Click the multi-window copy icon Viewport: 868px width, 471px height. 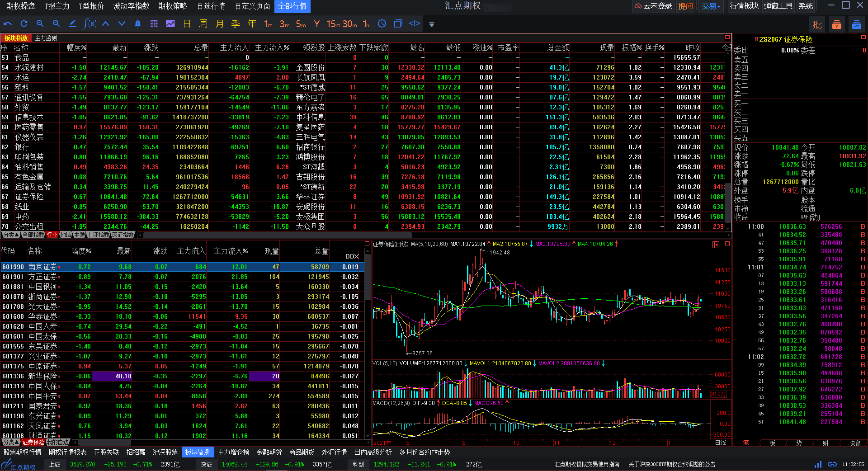(398, 24)
